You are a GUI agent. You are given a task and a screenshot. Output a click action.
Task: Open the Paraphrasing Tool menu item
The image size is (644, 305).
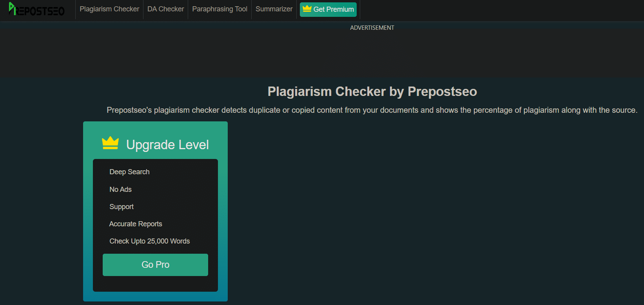tap(220, 9)
